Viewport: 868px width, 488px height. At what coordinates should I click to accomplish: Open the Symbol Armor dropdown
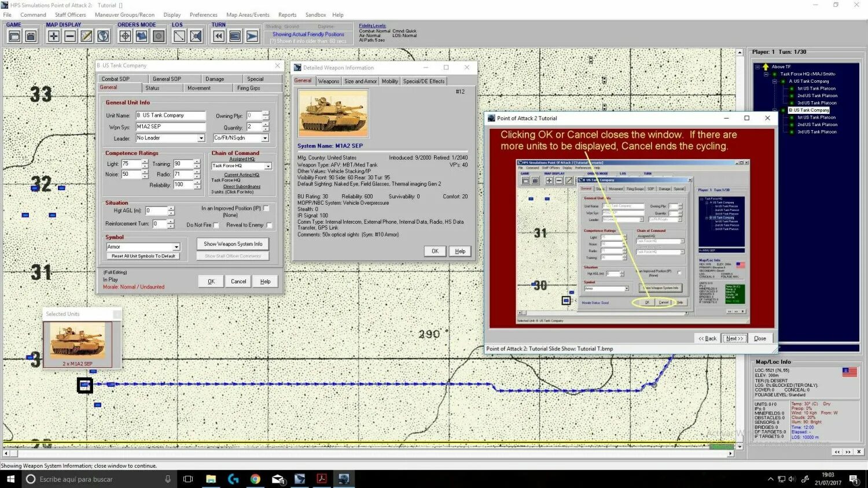[x=176, y=247]
